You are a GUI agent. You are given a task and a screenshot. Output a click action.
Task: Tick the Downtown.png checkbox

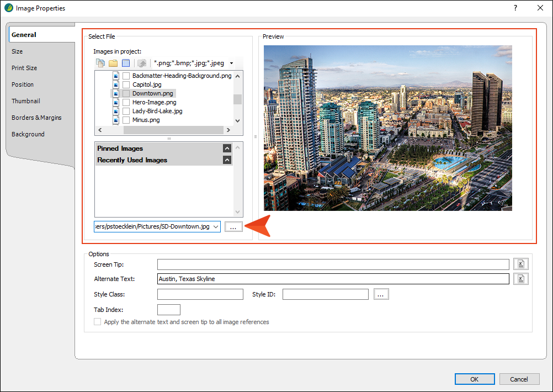126,93
